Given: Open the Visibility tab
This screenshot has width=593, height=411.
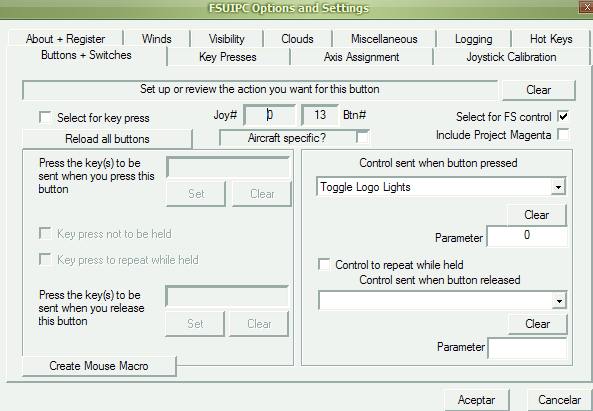Looking at the screenshot, I should (227, 39).
